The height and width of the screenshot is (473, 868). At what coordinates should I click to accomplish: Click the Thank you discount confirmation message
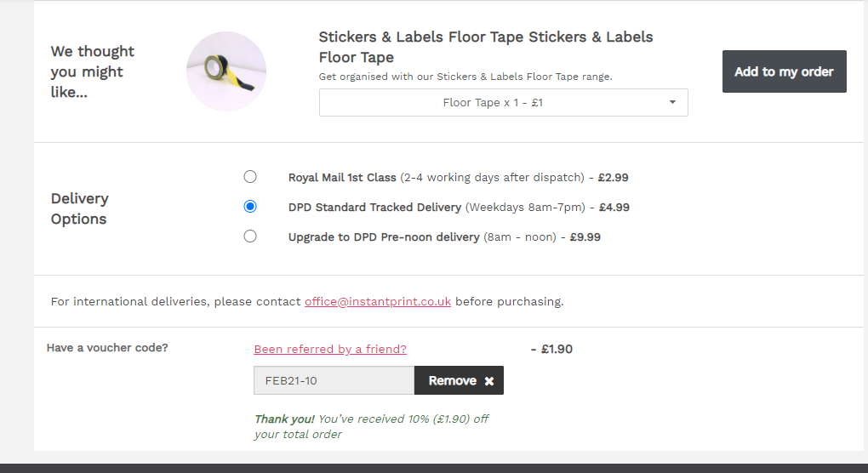pyautogui.click(x=372, y=426)
